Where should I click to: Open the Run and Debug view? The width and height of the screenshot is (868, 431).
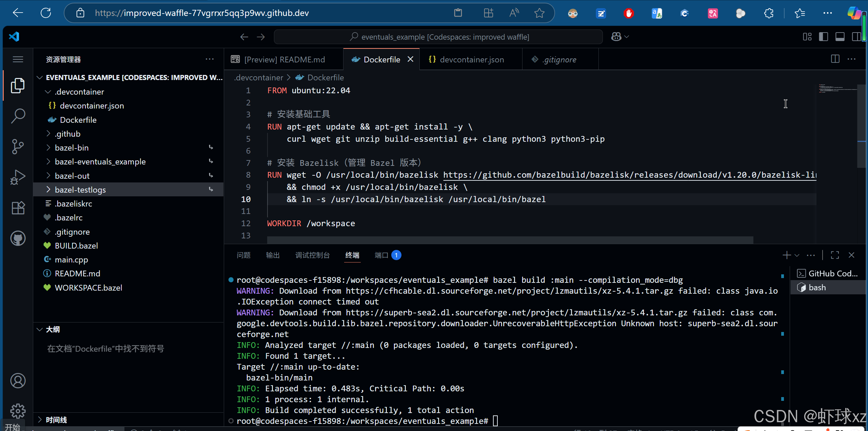(18, 177)
